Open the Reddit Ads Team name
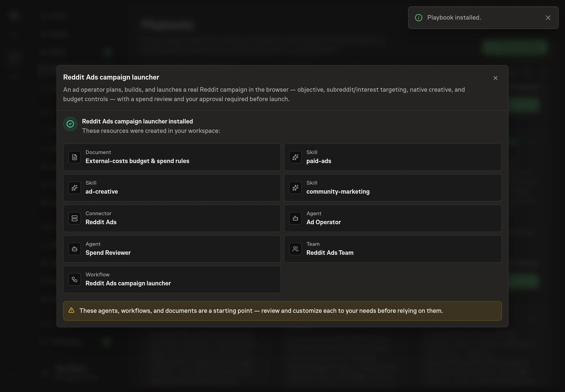 coord(330,253)
